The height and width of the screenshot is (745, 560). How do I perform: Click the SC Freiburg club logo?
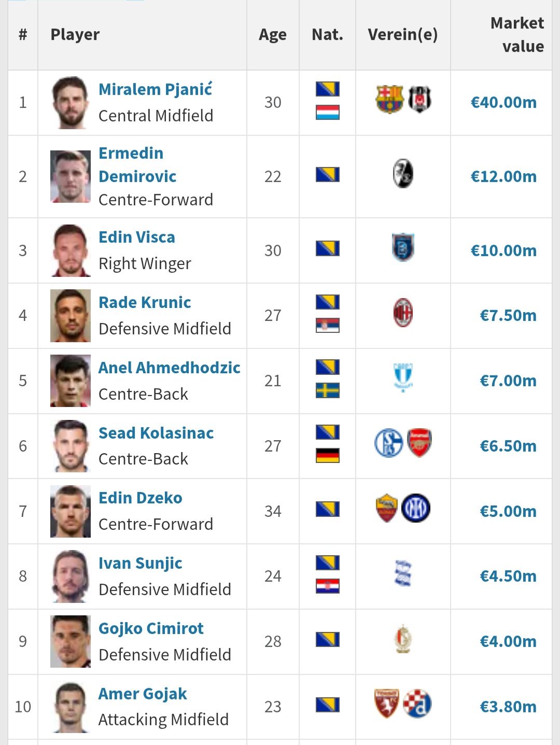click(403, 174)
